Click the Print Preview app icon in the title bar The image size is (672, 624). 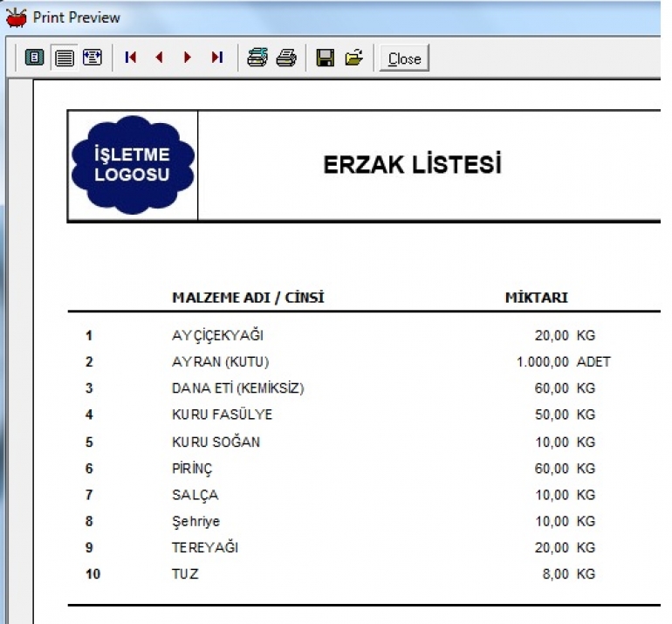17,17
